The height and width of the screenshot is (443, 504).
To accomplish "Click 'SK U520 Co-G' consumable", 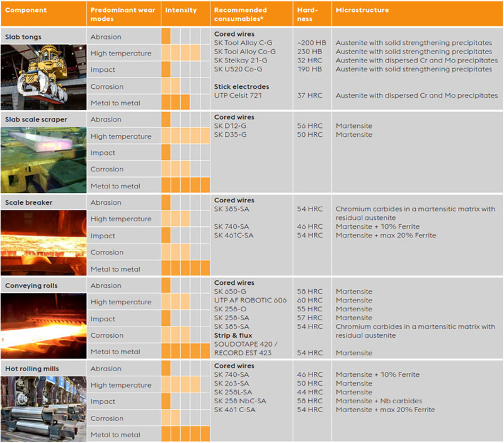I will coord(238,69).
